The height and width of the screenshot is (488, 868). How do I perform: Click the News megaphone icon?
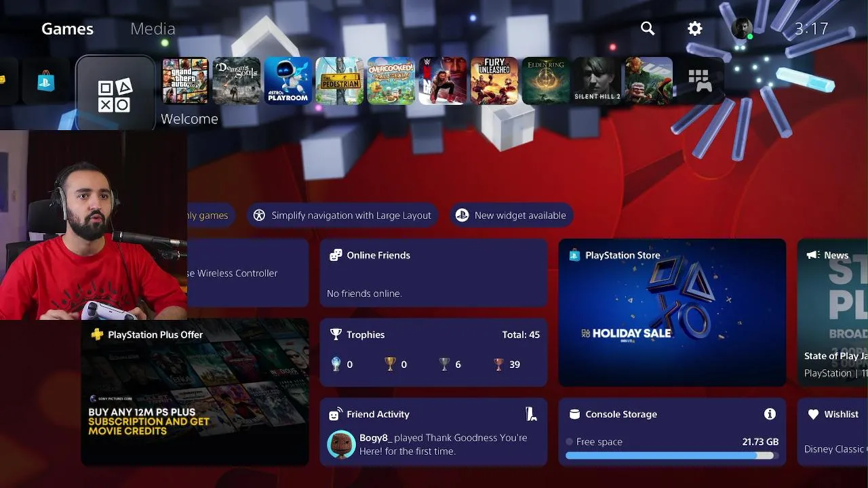coord(812,255)
